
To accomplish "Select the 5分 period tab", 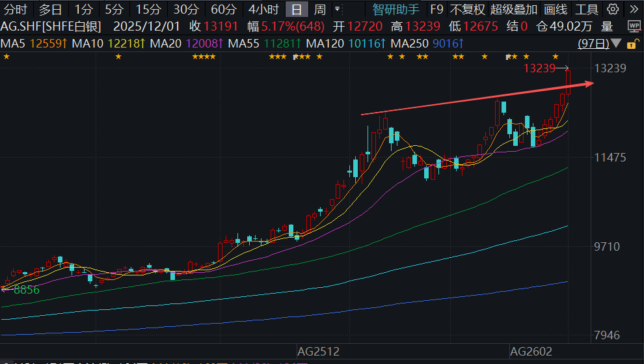I will click(x=114, y=9).
